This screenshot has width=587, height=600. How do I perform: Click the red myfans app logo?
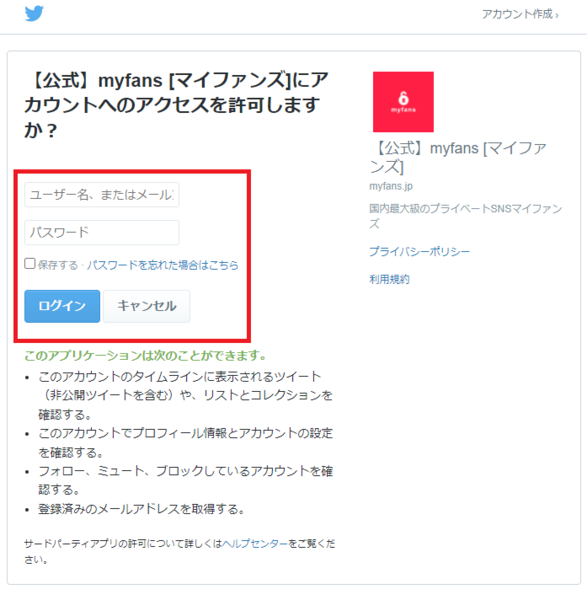pos(403,102)
